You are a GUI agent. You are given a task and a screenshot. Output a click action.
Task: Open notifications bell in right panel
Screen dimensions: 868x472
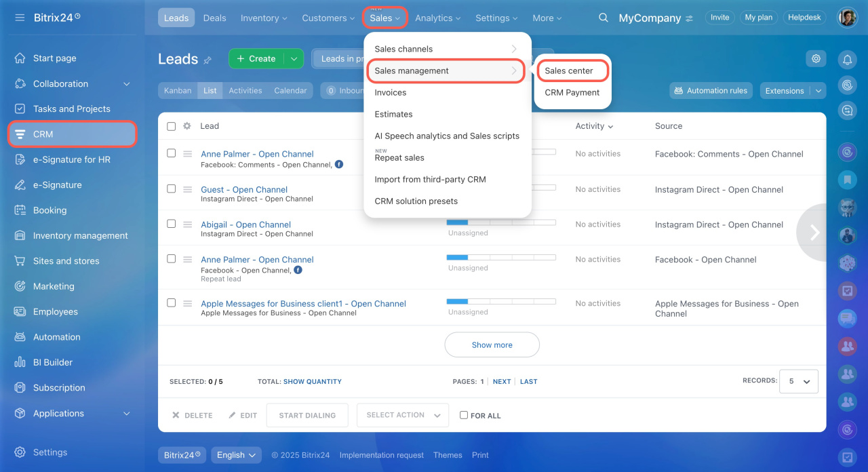click(847, 60)
